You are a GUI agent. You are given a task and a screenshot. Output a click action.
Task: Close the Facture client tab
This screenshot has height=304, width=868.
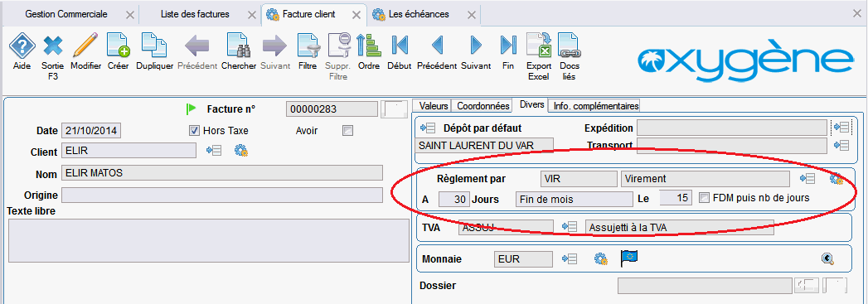click(356, 15)
